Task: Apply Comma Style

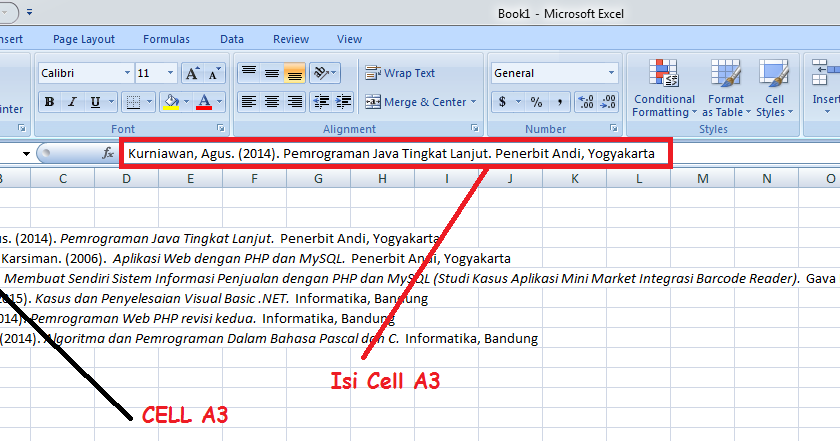Action: tap(559, 102)
